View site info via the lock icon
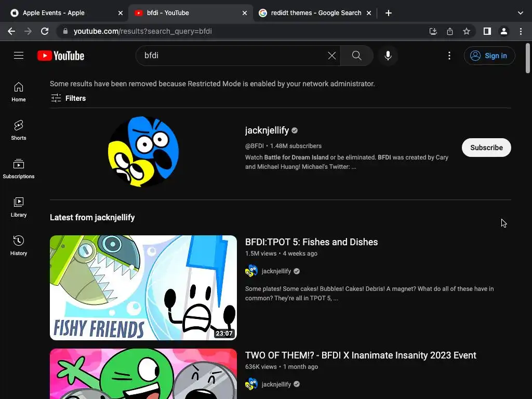Screen dimensions: 532x399 coord(65,31)
